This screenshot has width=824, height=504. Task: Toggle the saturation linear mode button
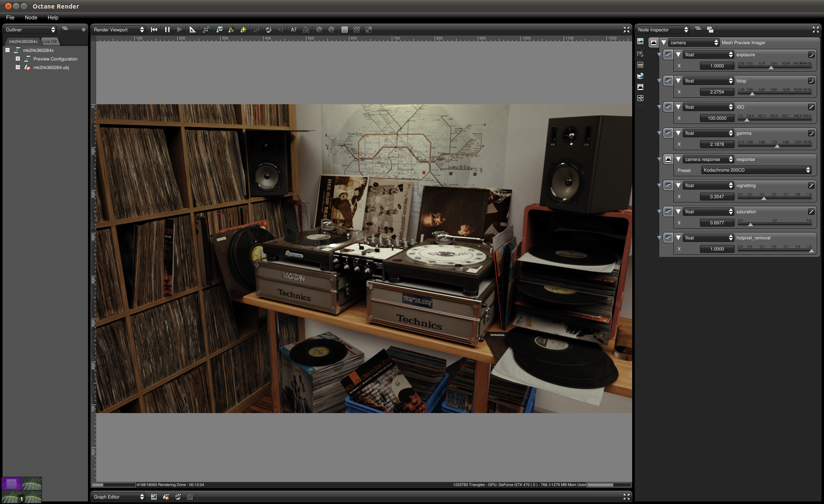click(811, 211)
